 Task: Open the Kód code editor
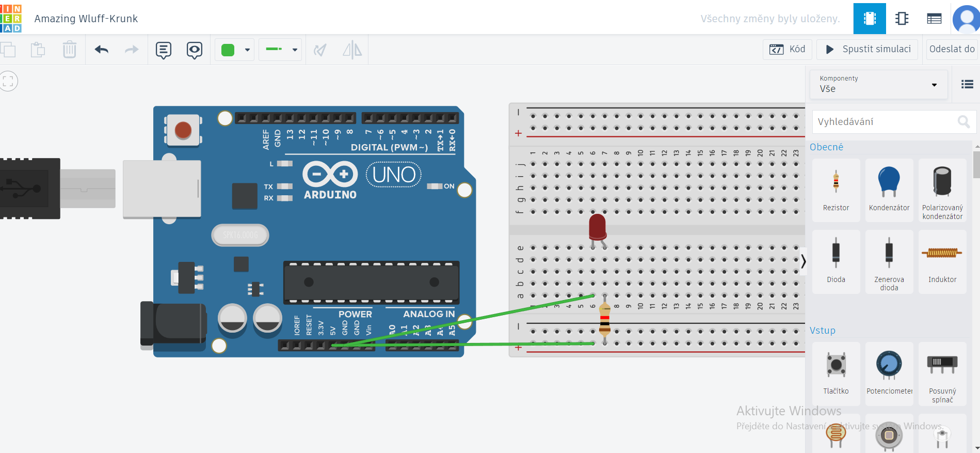pyautogui.click(x=788, y=49)
